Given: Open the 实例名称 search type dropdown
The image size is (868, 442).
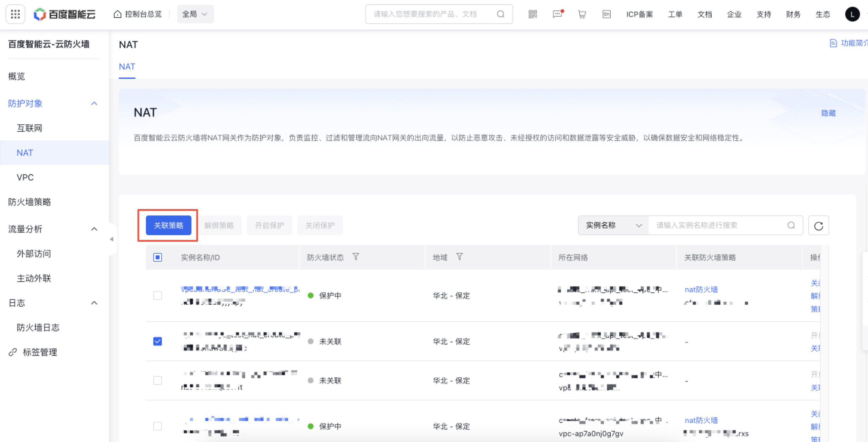Looking at the screenshot, I should [613, 225].
